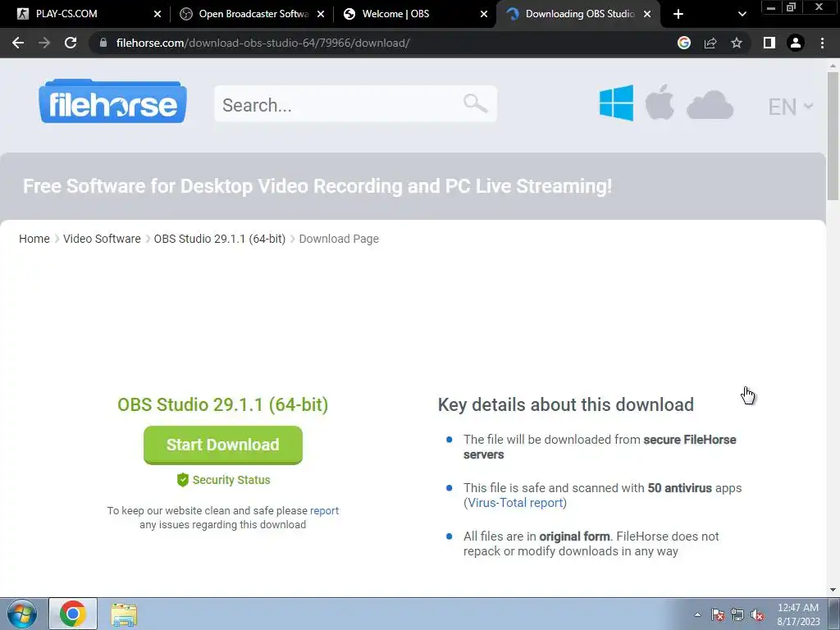
Task: Click the address bar URL
Action: 262,43
